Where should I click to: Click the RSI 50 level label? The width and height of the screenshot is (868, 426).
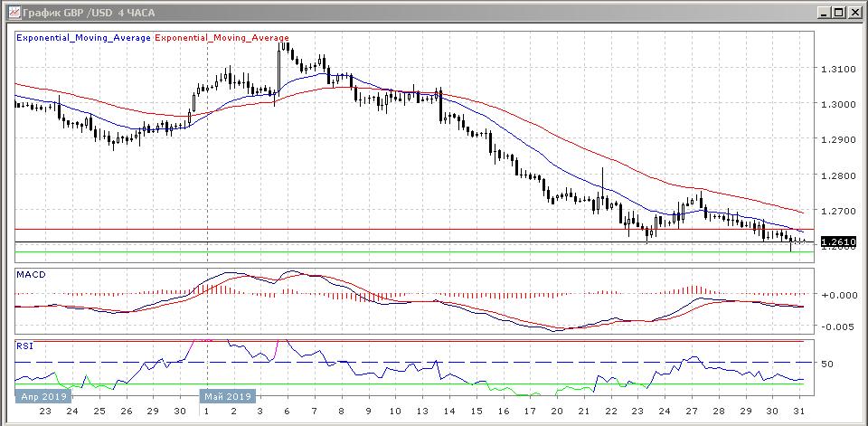[827, 364]
